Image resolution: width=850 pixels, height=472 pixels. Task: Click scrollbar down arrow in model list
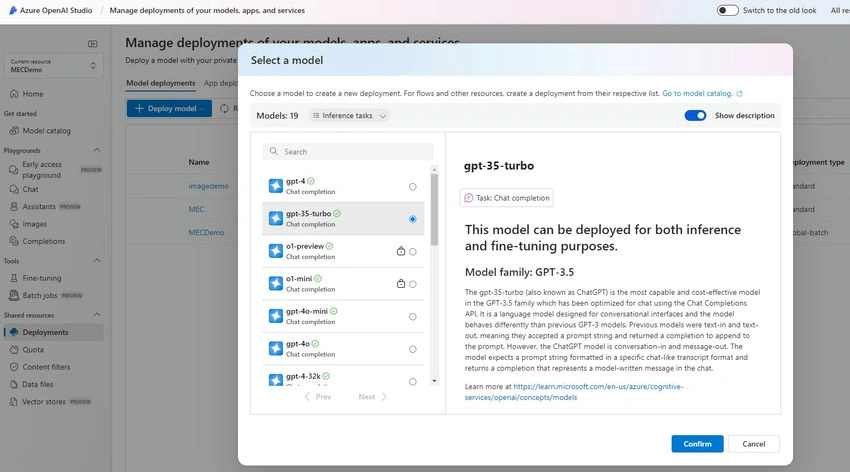[434, 381]
